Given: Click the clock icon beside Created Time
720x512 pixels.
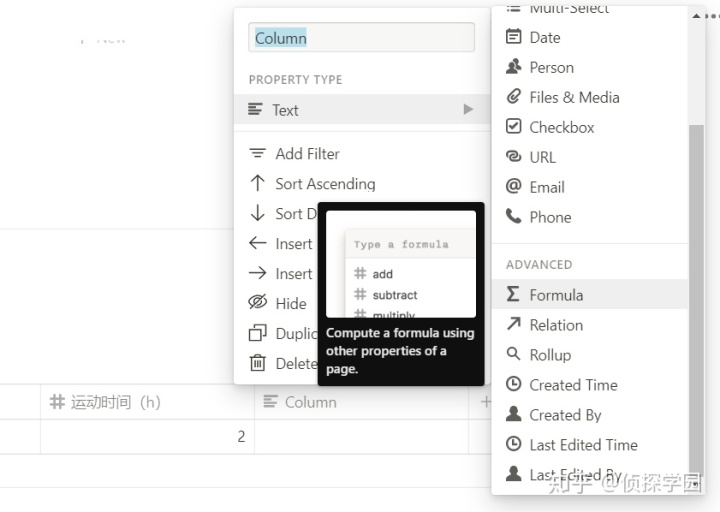Looking at the screenshot, I should coord(513,383).
